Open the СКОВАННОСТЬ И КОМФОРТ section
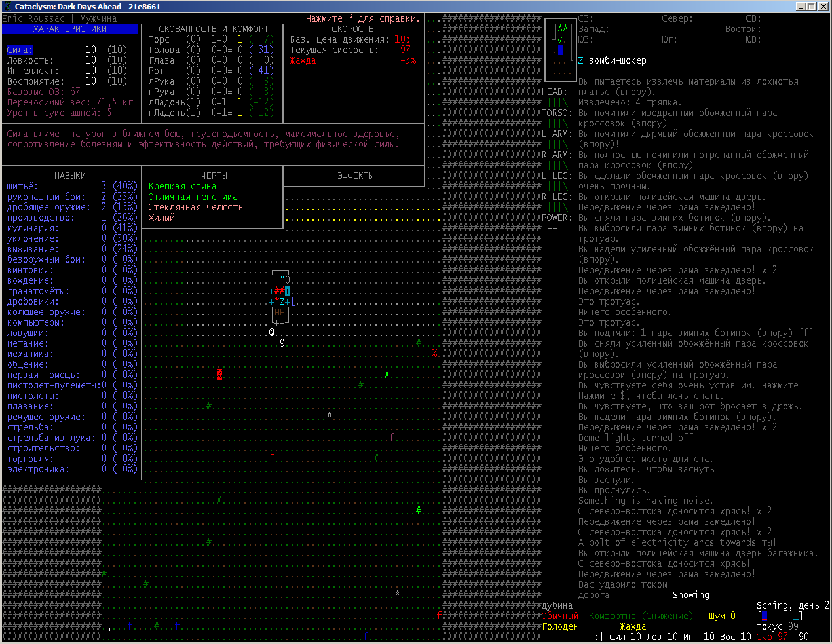 214,29
